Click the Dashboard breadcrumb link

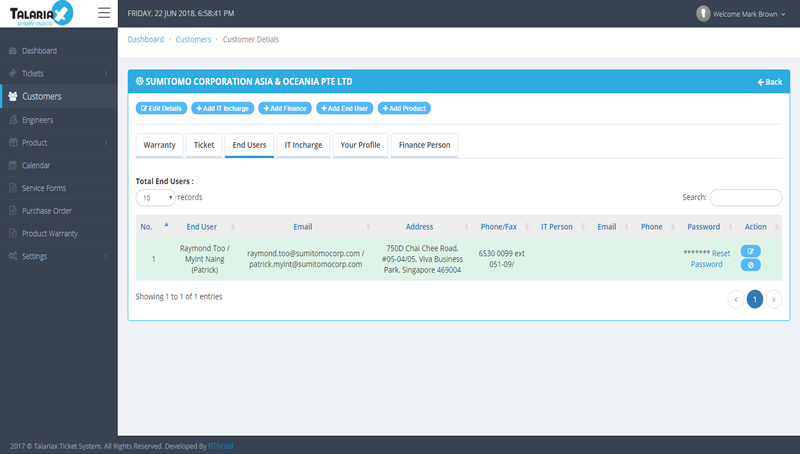pyautogui.click(x=146, y=39)
